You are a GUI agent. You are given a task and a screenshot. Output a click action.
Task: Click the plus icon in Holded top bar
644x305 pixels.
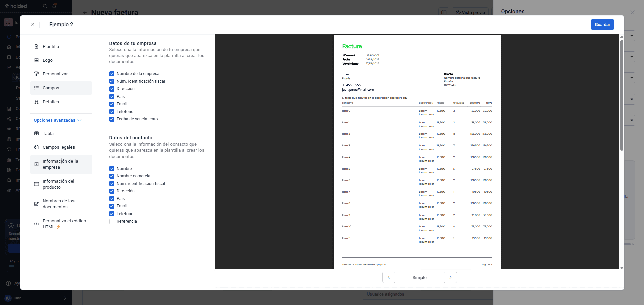[x=63, y=6]
